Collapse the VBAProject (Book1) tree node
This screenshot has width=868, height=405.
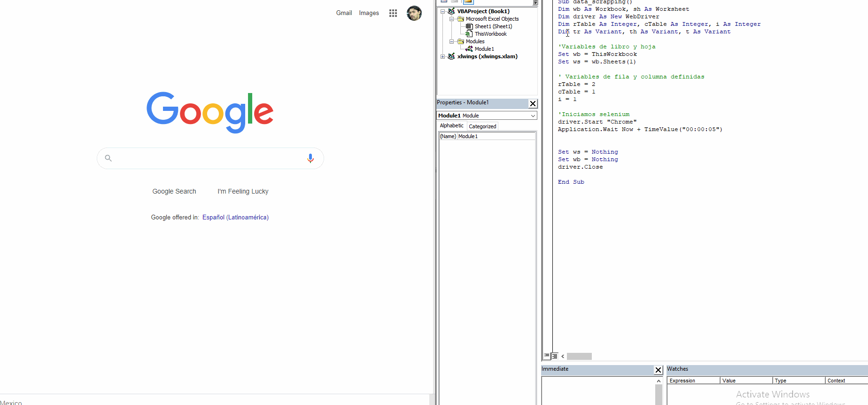(442, 11)
